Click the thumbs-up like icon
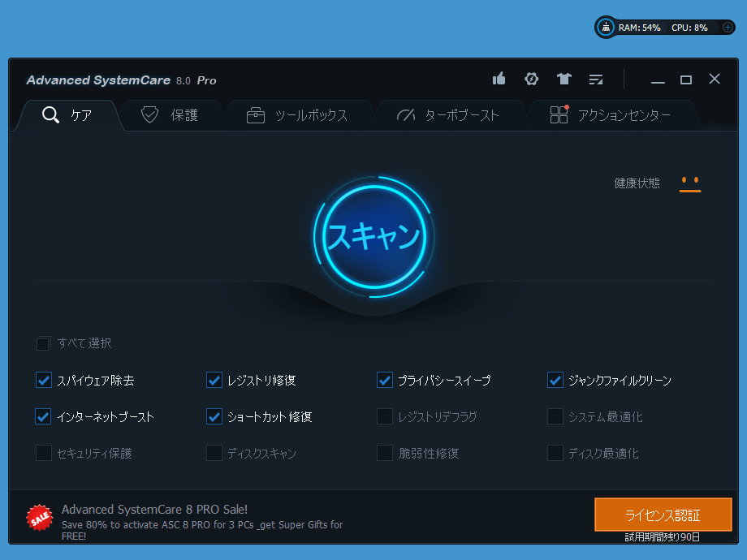747x560 pixels. click(x=499, y=79)
